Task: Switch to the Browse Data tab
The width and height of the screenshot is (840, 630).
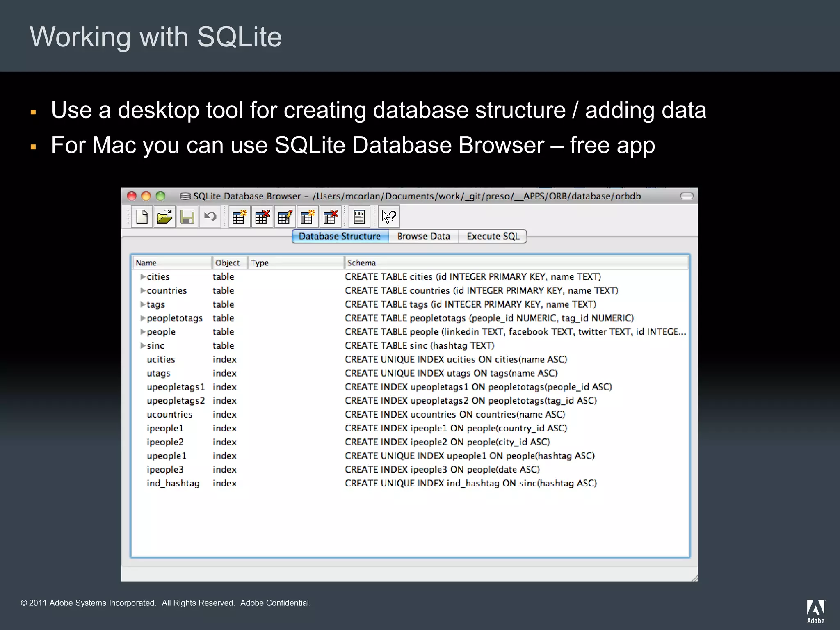Action: [x=423, y=236]
